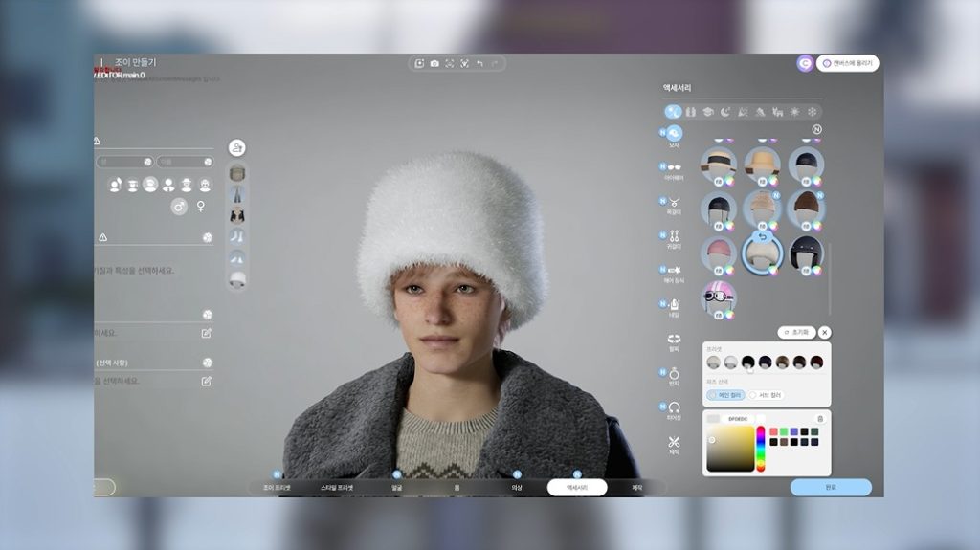The height and width of the screenshot is (550, 980).
Task: Pick the black preset hat color
Action: [748, 362]
